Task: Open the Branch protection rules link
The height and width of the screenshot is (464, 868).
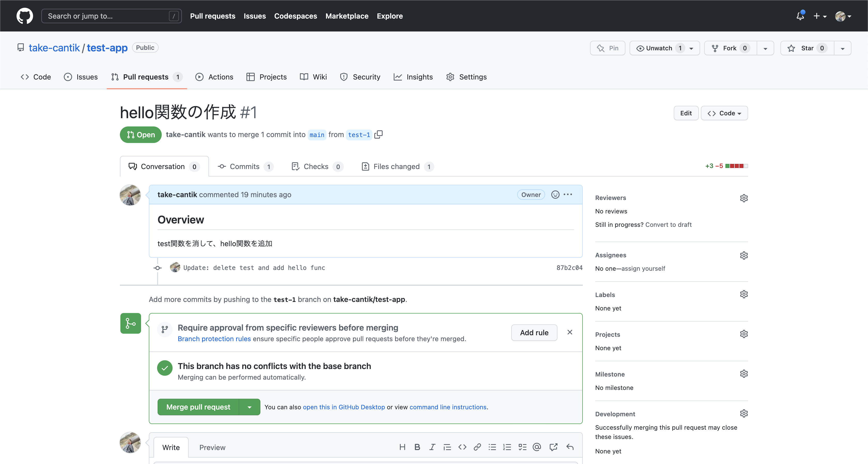Action: [214, 339]
